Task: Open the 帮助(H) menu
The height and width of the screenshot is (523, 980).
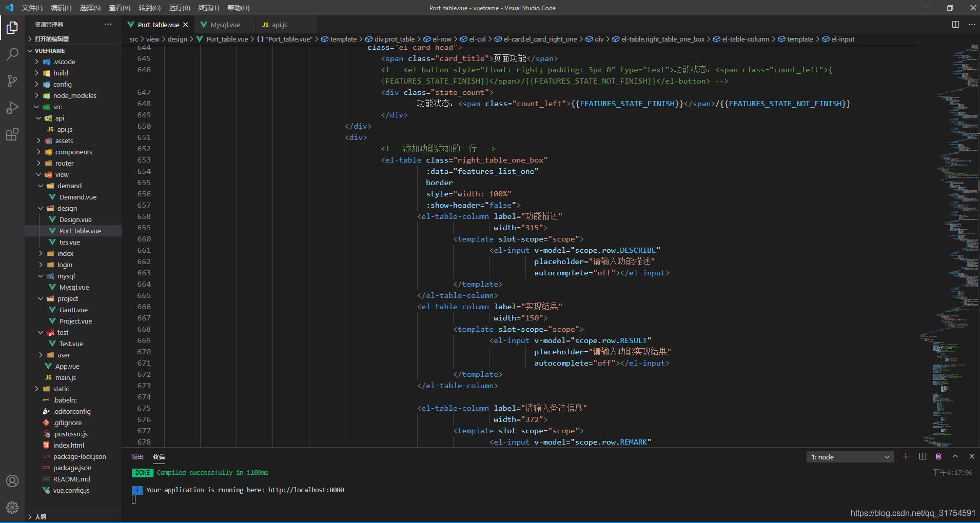Action: click(238, 8)
